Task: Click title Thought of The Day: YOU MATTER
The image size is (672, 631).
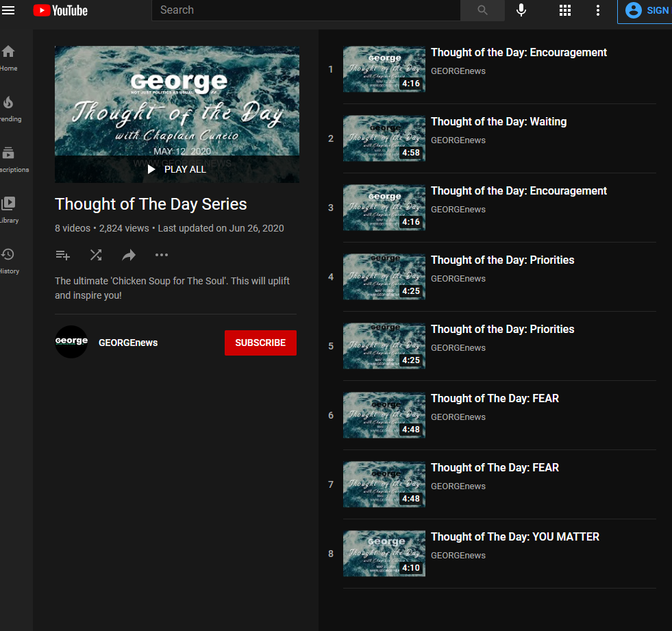Action: (x=514, y=536)
